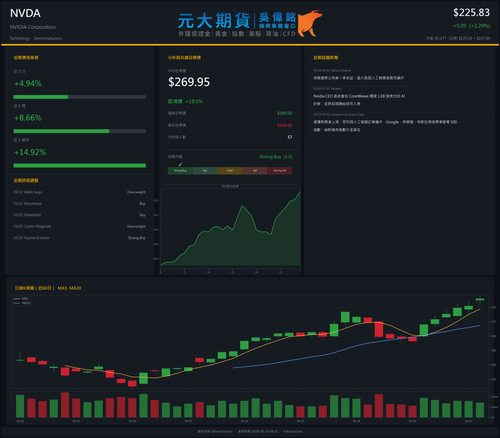The height and width of the screenshot is (438, 500).
Task: Select the Strong Sell segment of rating scale
Action: (280, 171)
